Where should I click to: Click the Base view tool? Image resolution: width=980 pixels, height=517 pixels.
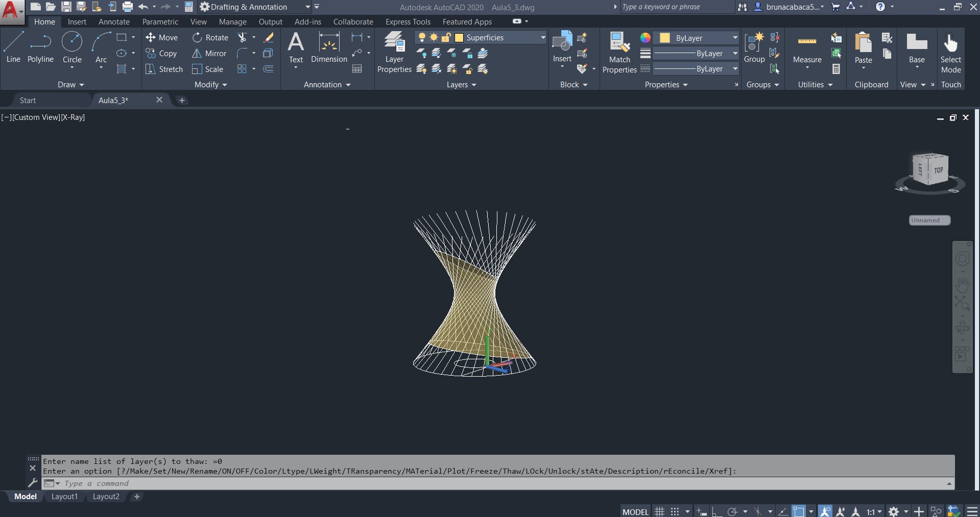pos(917,47)
